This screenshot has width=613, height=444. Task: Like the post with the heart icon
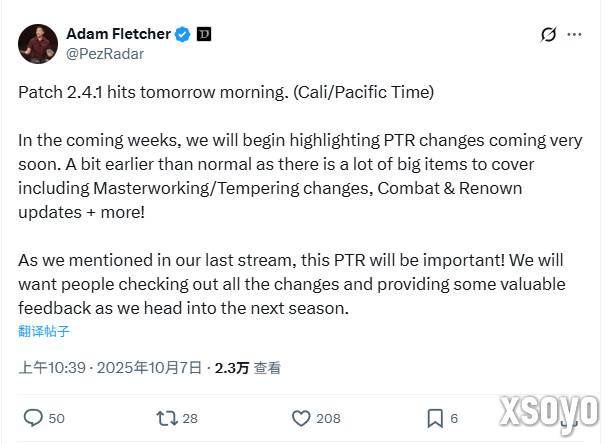301,418
